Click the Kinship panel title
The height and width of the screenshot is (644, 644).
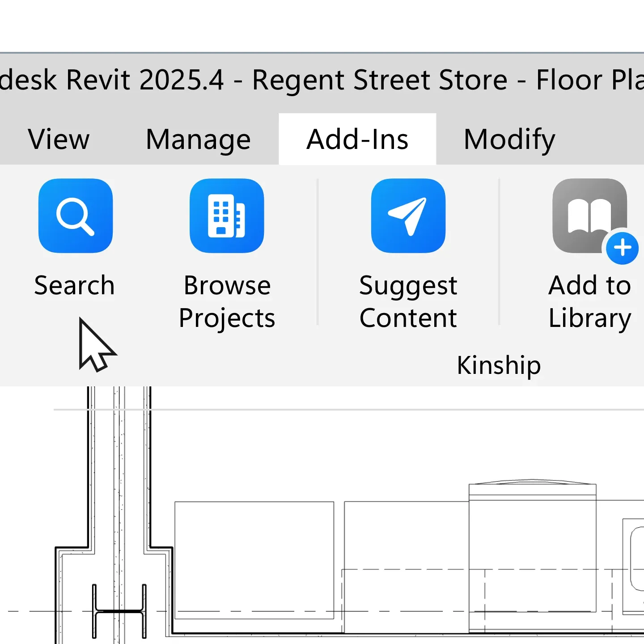tap(499, 365)
